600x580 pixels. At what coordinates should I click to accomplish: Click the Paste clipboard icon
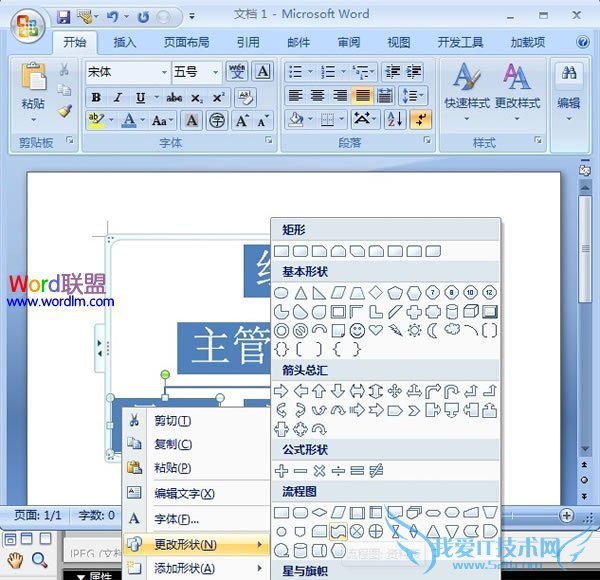[x=33, y=78]
